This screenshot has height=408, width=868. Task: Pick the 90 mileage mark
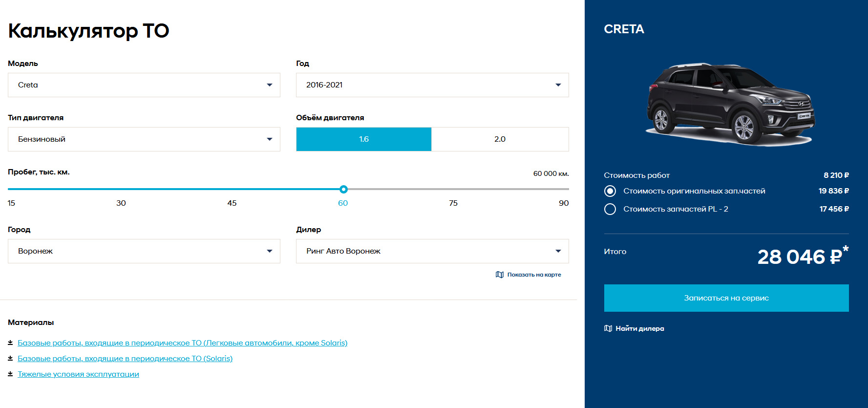click(564, 203)
